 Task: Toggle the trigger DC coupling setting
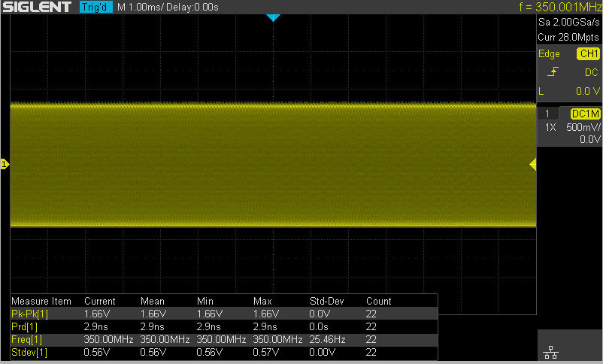[x=591, y=72]
